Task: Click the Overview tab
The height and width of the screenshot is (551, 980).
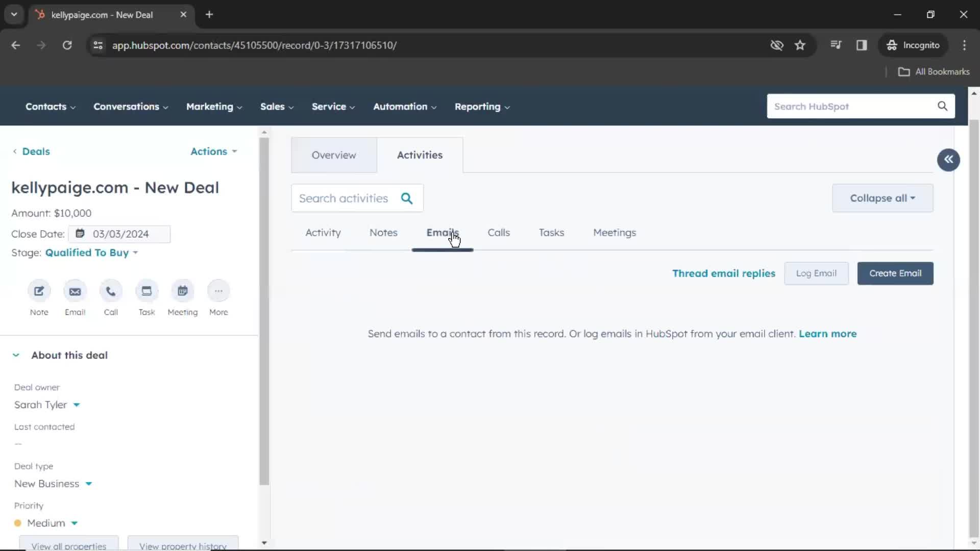Action: click(x=333, y=155)
